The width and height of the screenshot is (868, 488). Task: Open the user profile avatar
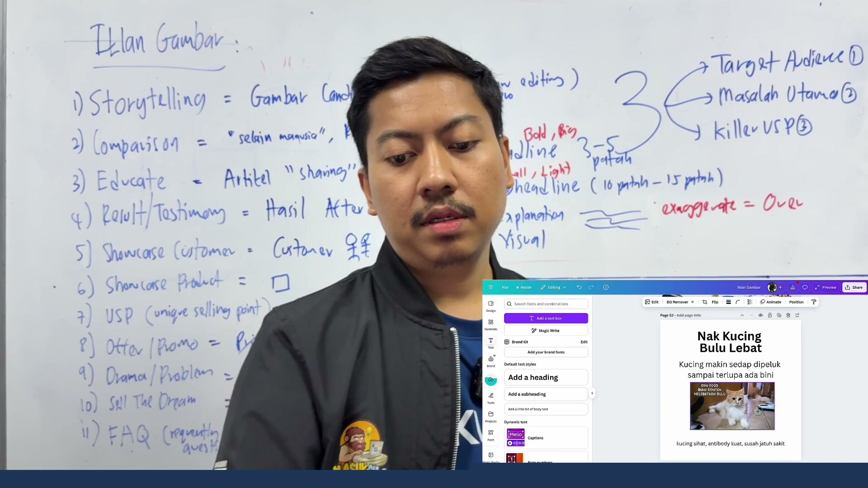(772, 287)
